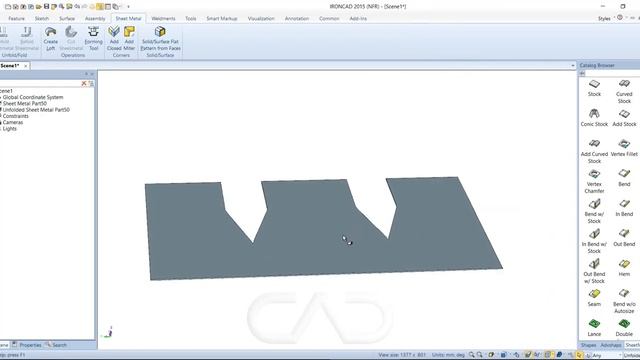The width and height of the screenshot is (640, 360).
Task: Select Unfolded Sheet Metal Part50 tree item
Action: click(x=36, y=110)
